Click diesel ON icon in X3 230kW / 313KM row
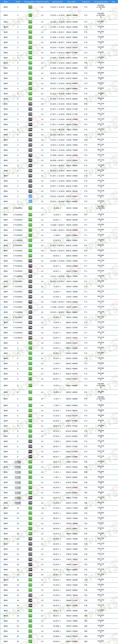118x644 pixels. (x=30, y=575)
